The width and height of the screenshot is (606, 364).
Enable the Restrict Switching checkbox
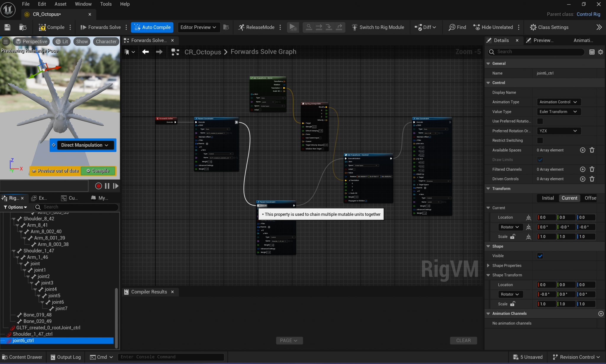point(540,140)
